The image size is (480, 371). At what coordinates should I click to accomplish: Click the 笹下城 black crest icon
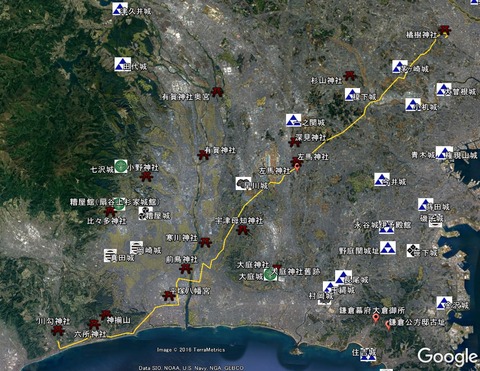413,250
